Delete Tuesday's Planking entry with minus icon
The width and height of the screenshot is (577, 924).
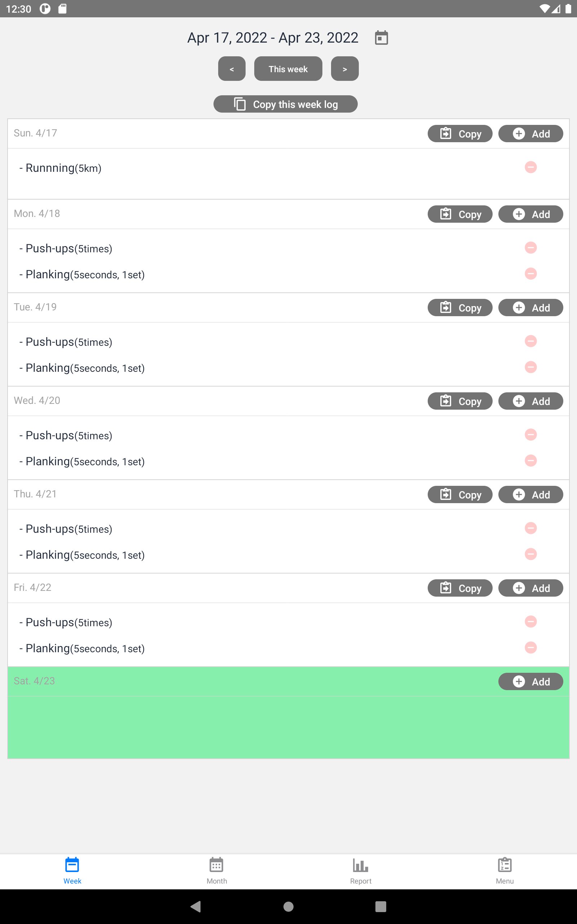(x=530, y=367)
